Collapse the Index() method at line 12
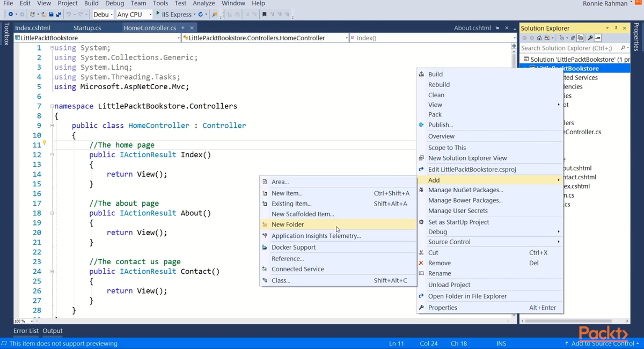Screen dimensions: 644x349 52,155
